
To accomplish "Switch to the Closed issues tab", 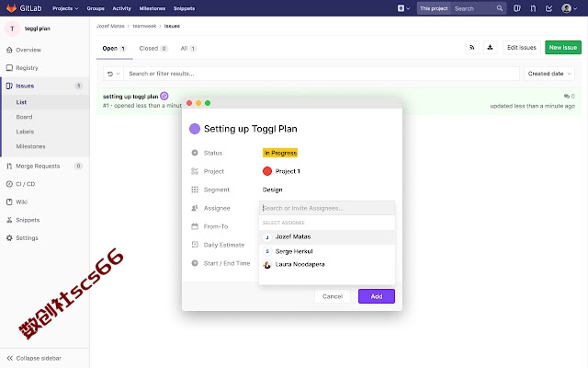I will click(153, 49).
